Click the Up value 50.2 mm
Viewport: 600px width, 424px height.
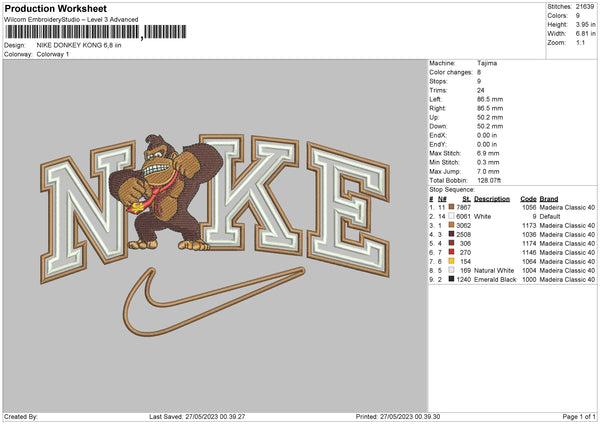pos(490,117)
